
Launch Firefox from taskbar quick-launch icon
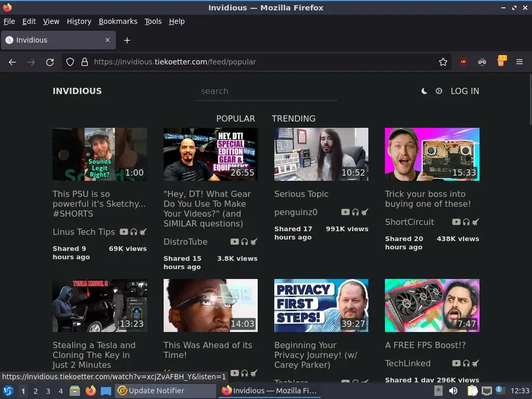point(90,391)
